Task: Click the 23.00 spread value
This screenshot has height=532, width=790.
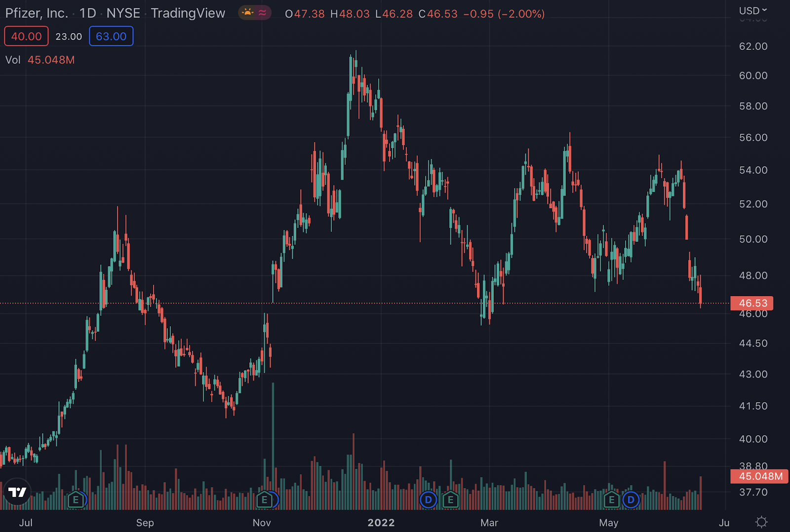Action: point(69,37)
